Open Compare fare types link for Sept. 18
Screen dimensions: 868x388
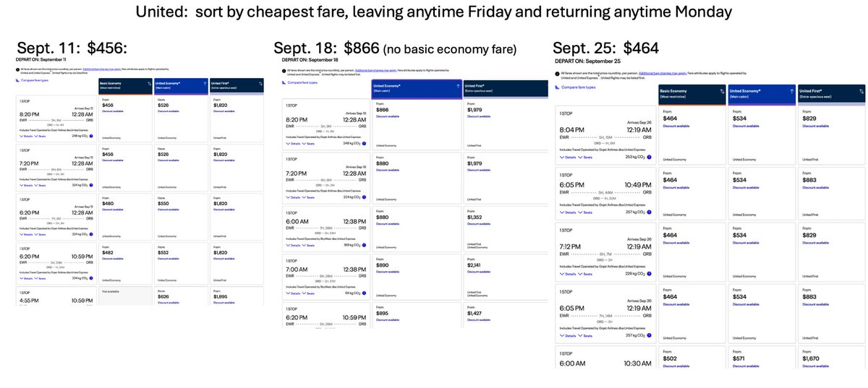pyautogui.click(x=302, y=83)
